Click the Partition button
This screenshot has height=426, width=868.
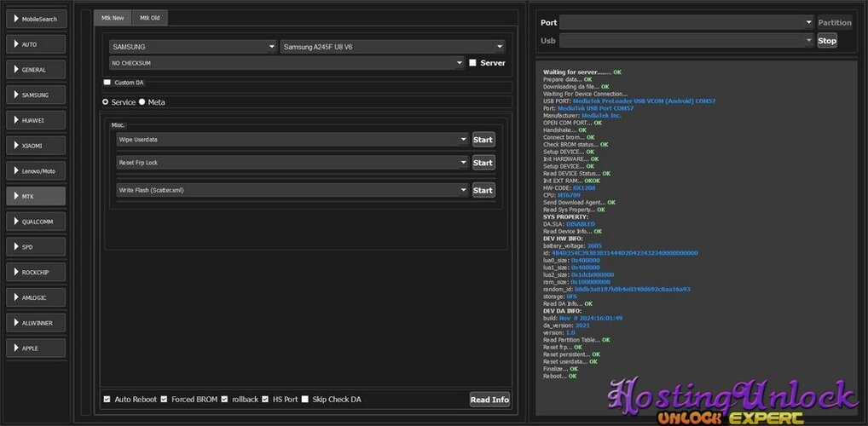click(834, 22)
